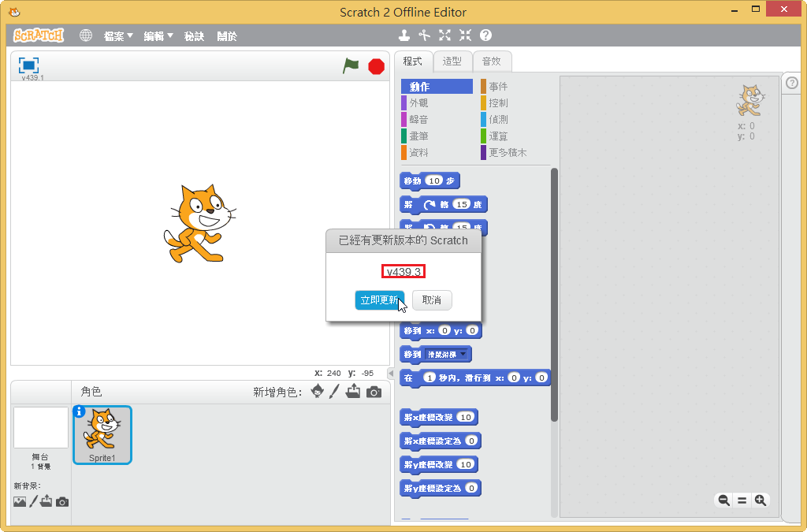807x532 pixels.
Task: Upload backdrop from file icon
Action: click(46, 500)
